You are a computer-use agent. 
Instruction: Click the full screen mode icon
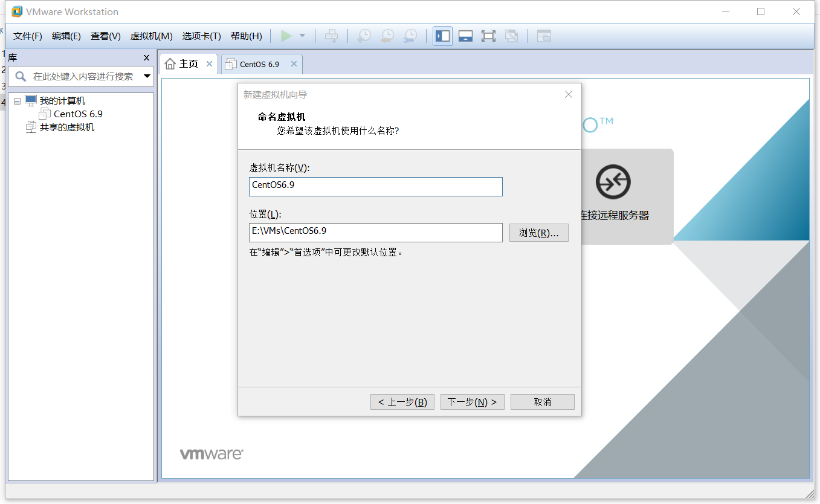pyautogui.click(x=488, y=36)
